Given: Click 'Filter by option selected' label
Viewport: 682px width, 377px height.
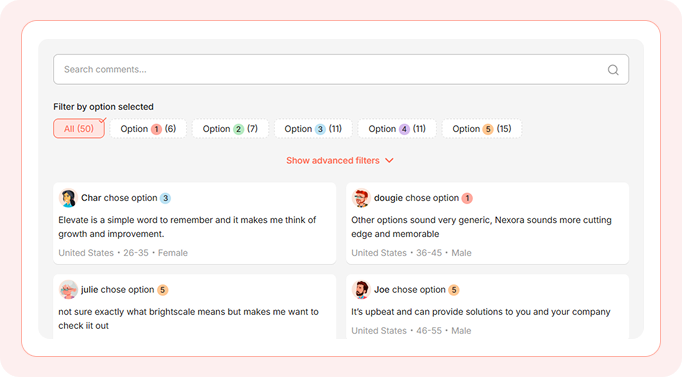Looking at the screenshot, I should [104, 107].
